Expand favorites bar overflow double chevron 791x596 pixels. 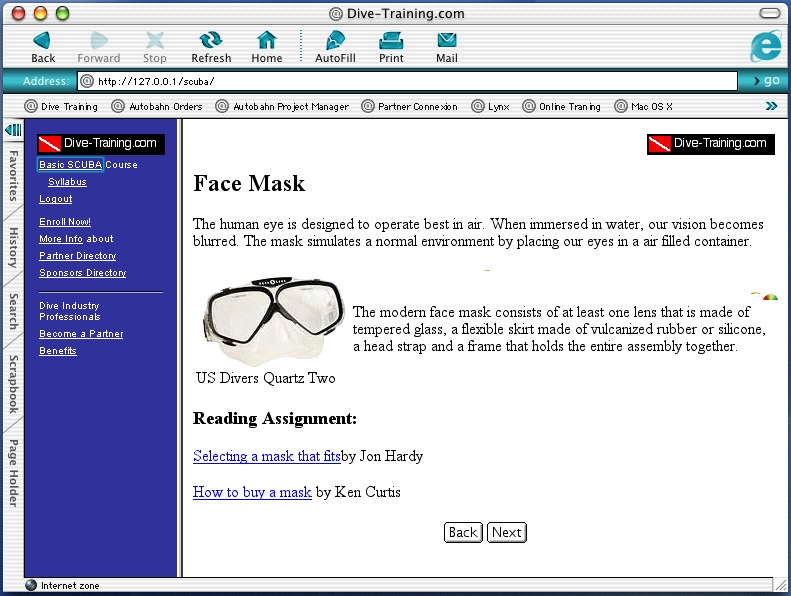pyautogui.click(x=771, y=106)
